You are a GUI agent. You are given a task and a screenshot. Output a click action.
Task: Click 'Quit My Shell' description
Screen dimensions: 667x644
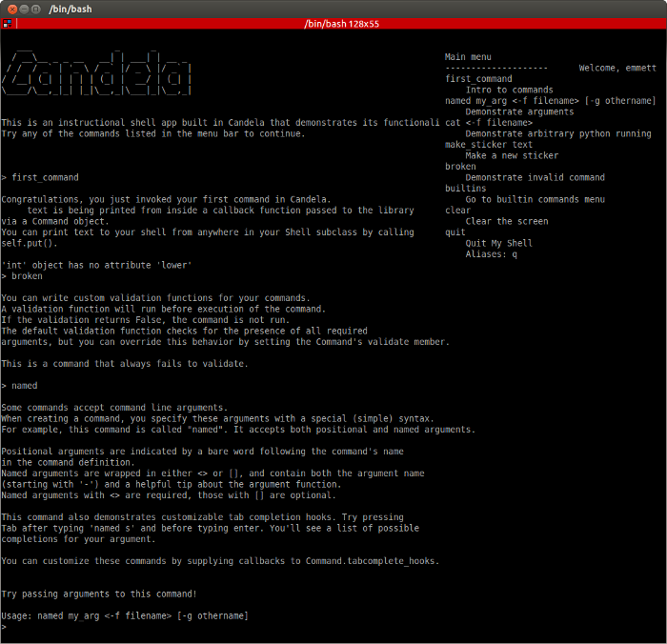[499, 243]
